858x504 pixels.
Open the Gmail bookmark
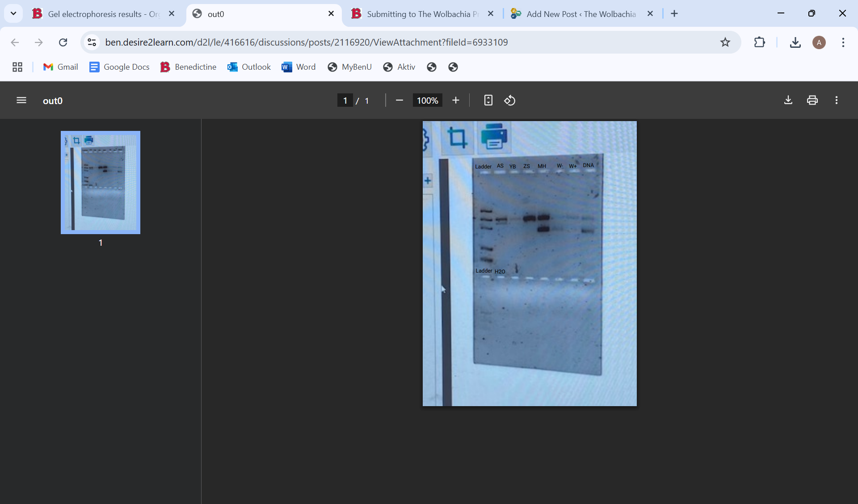[60, 67]
